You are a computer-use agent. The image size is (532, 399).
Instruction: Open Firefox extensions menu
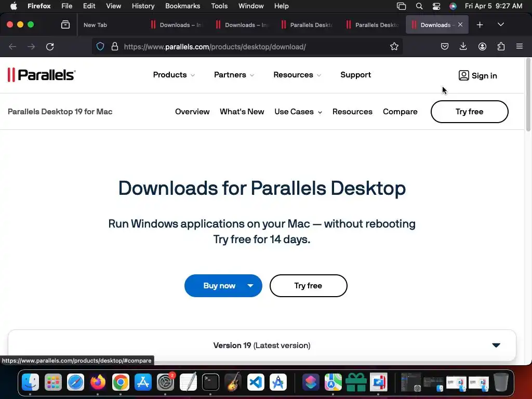pyautogui.click(x=501, y=46)
